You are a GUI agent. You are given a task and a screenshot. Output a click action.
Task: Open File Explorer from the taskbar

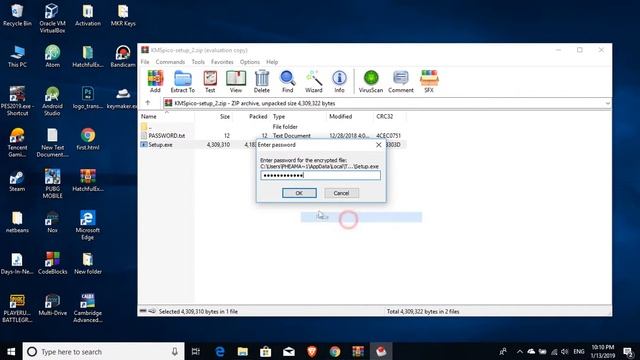click(x=243, y=351)
